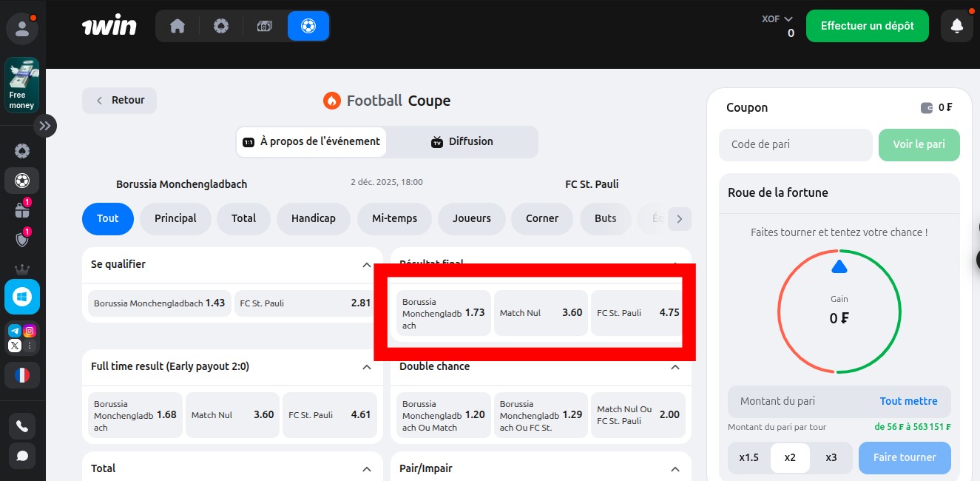Click the casino chip icon in top navigation
This screenshot has height=481, width=980.
point(220,26)
